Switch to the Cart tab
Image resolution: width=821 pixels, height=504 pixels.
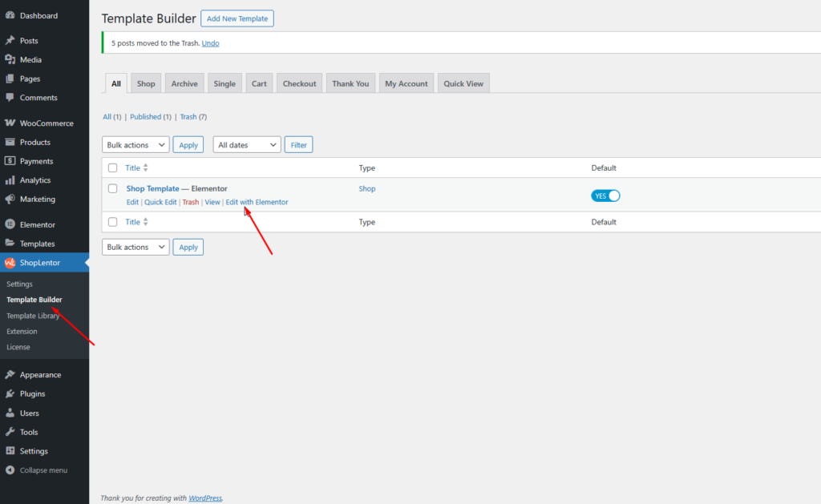259,83
